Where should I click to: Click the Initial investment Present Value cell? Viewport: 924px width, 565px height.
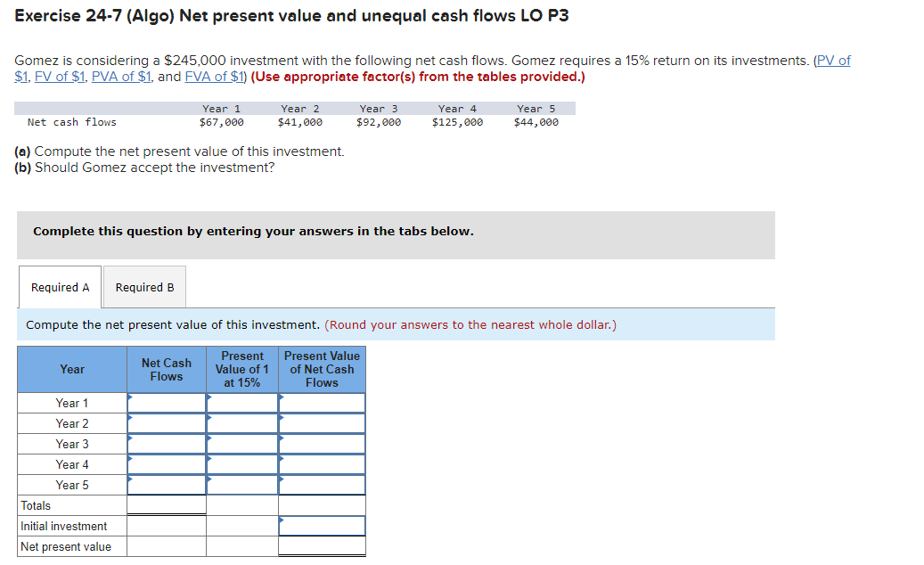click(321, 526)
